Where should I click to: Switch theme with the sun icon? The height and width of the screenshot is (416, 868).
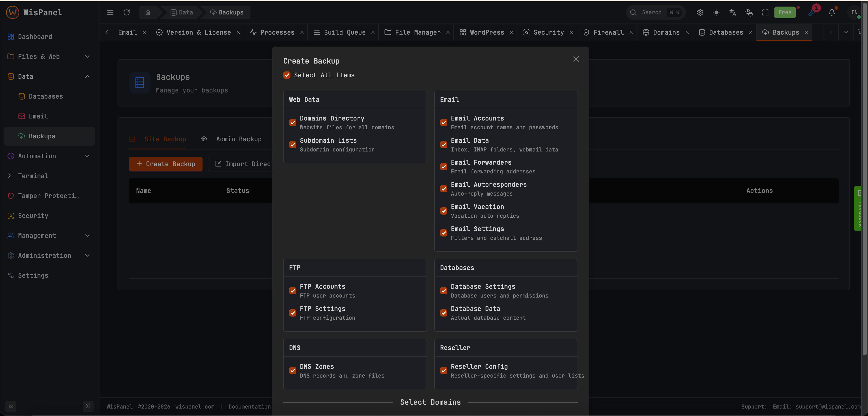click(x=716, y=12)
